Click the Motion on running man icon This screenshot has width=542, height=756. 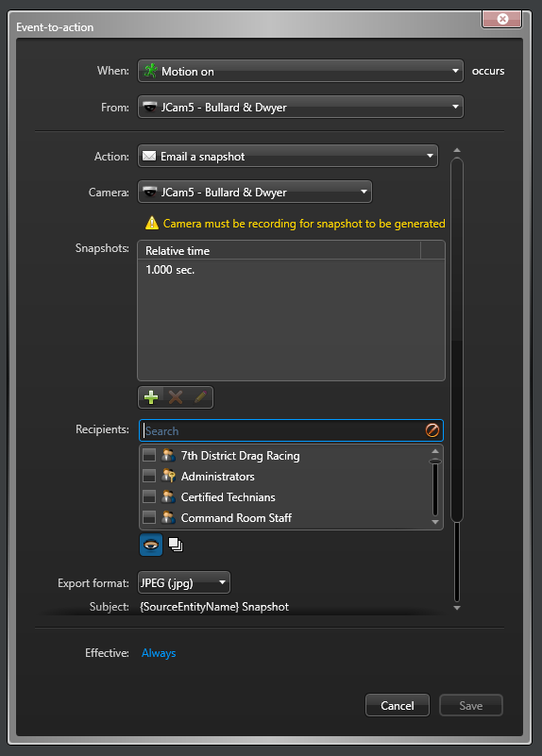click(151, 71)
